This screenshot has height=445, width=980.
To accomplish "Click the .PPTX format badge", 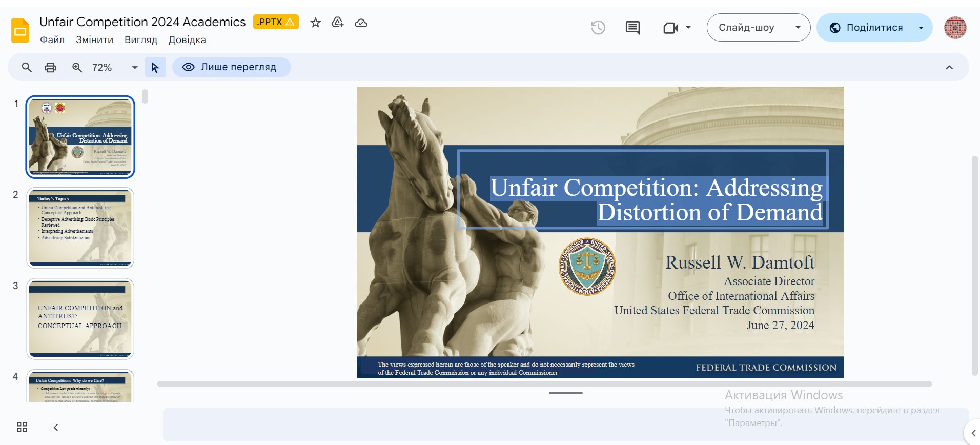I will [x=276, y=22].
